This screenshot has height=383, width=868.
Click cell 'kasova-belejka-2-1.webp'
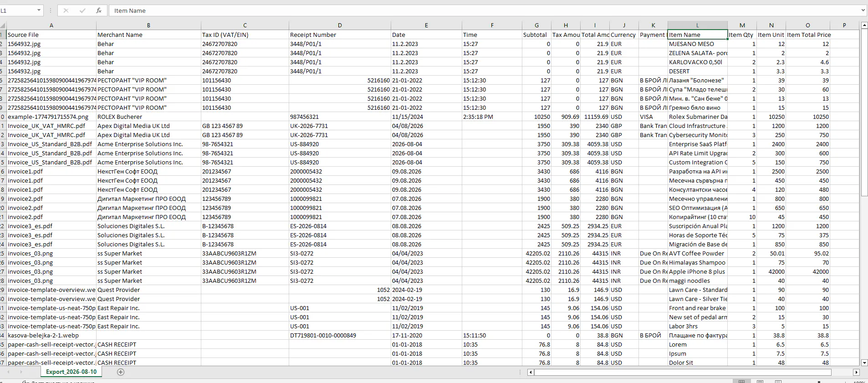coord(51,335)
